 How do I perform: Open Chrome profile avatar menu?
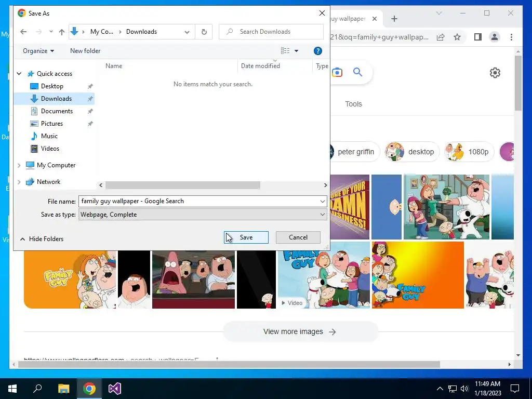click(x=495, y=37)
